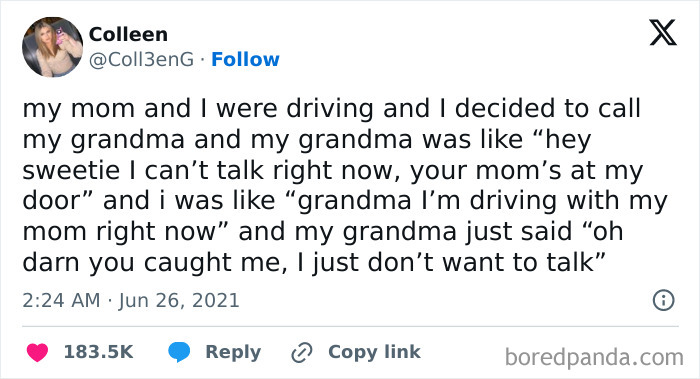Click the tweet line 'darn you caught me'
This screenshot has height=379, width=700.
pyautogui.click(x=314, y=262)
